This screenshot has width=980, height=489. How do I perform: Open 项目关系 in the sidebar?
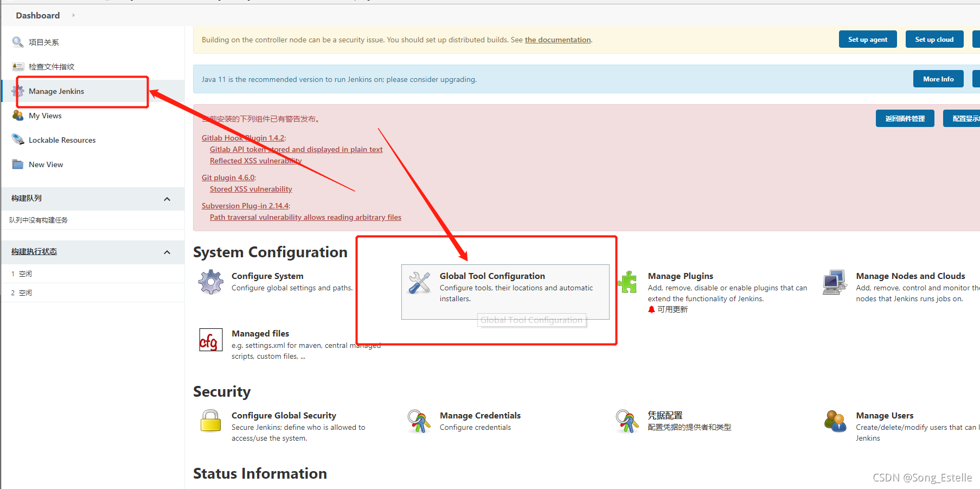(44, 42)
